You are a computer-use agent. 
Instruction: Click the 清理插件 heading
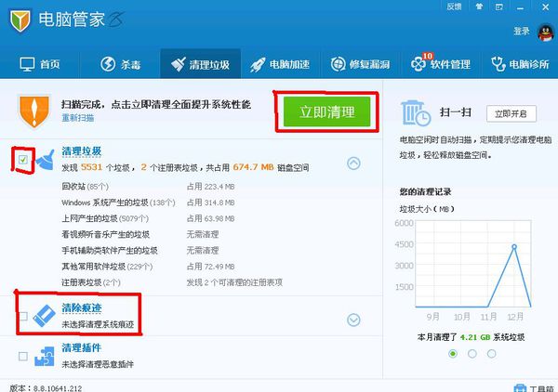(82, 347)
